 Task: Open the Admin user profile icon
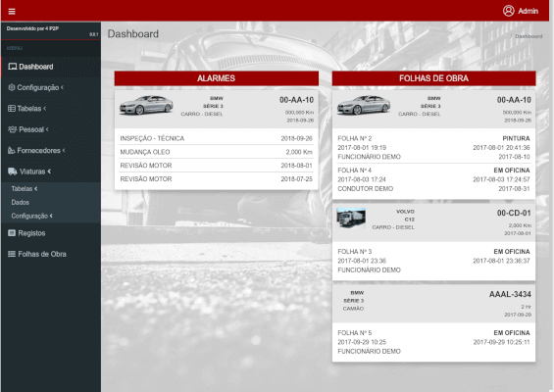click(x=509, y=11)
